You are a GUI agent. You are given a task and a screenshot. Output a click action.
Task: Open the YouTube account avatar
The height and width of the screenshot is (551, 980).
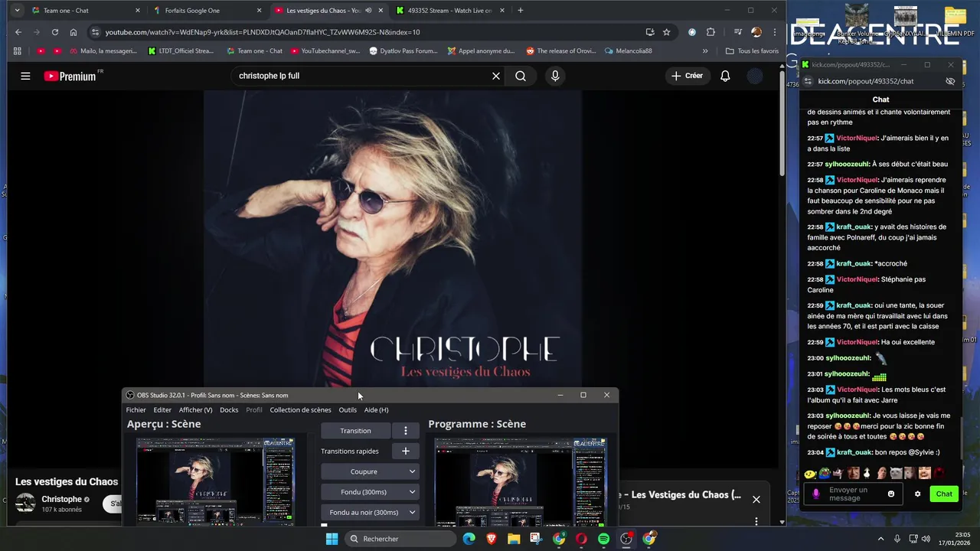(755, 76)
